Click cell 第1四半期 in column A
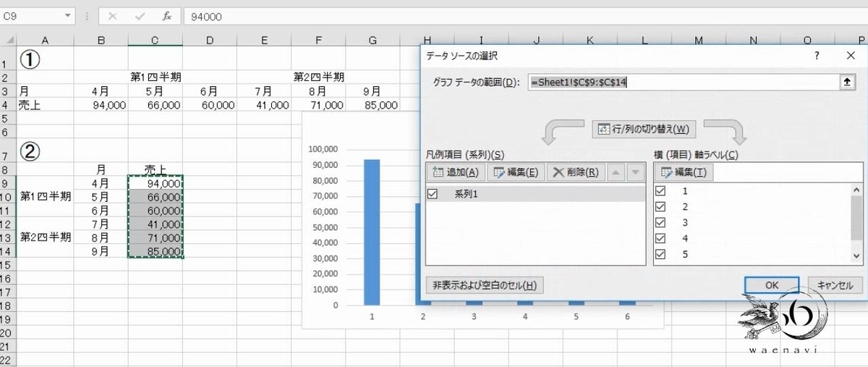868x367 pixels. pyautogui.click(x=45, y=197)
